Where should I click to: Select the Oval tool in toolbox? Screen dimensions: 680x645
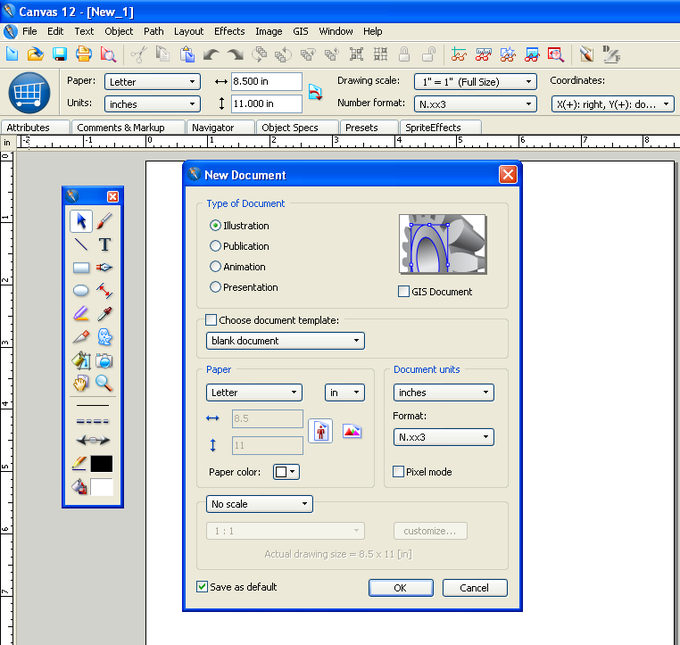81,290
